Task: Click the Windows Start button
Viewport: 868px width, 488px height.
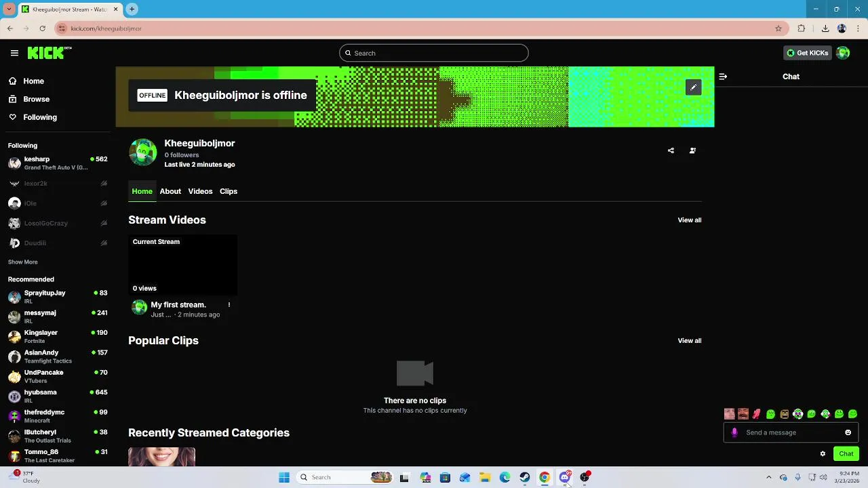Action: pos(284,477)
